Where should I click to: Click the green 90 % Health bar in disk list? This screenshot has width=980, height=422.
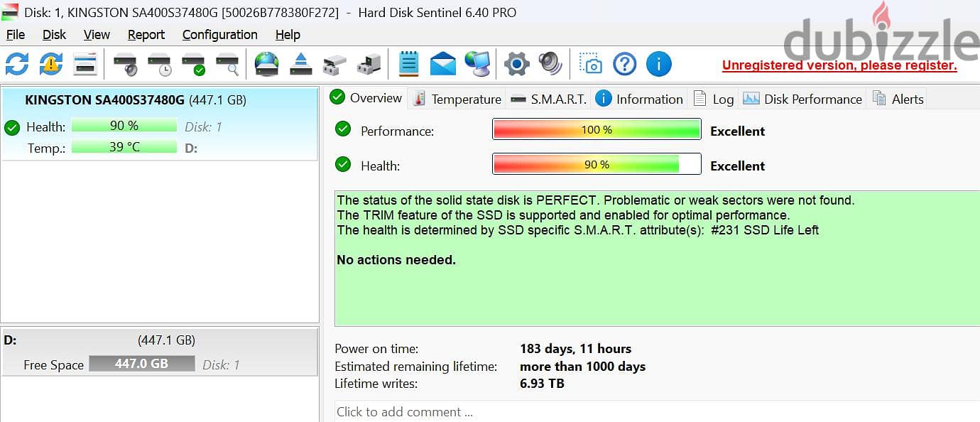[x=124, y=126]
